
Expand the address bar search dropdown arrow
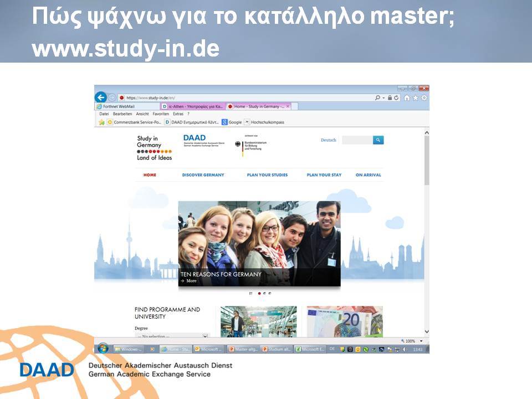click(383, 98)
